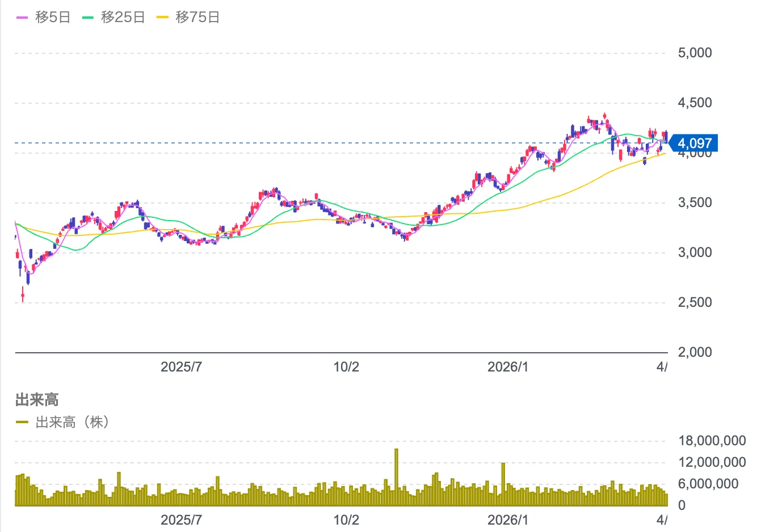This screenshot has width=757, height=532.
Task: Select the 2025/7 date label under volume chart
Action: tap(181, 520)
